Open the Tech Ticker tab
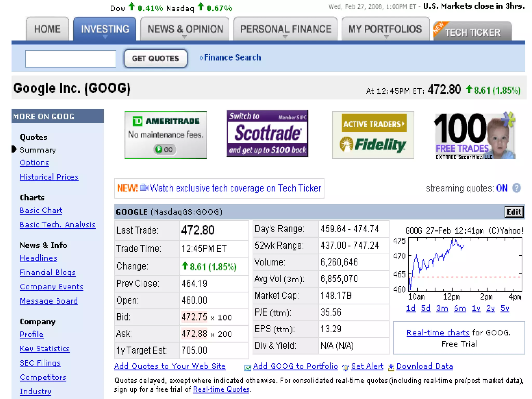 click(473, 32)
